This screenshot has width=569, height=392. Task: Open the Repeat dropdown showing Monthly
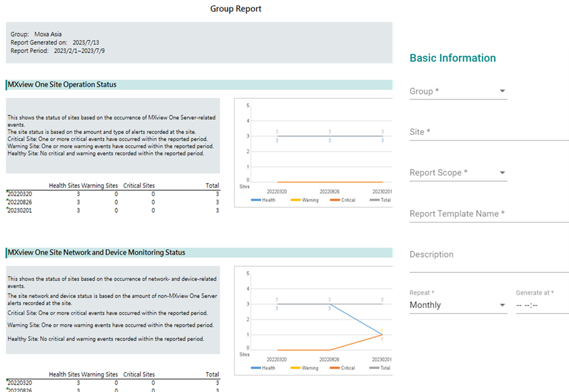(x=458, y=305)
